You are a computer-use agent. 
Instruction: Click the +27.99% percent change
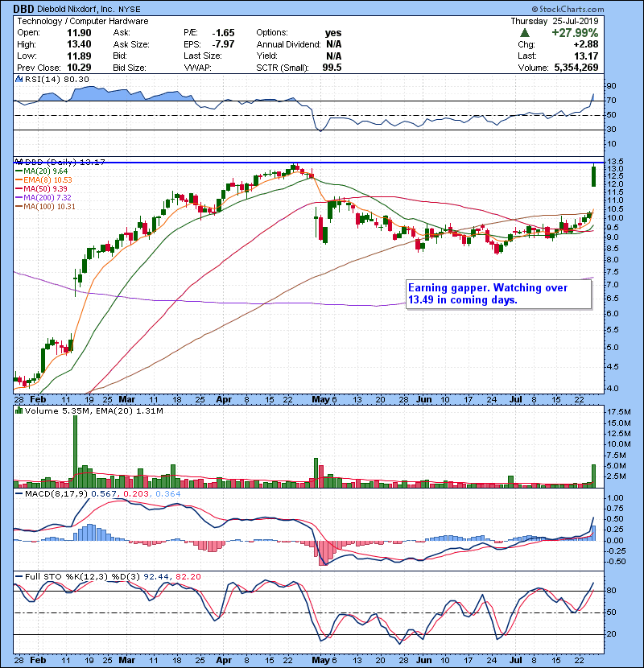pyautogui.click(x=575, y=33)
